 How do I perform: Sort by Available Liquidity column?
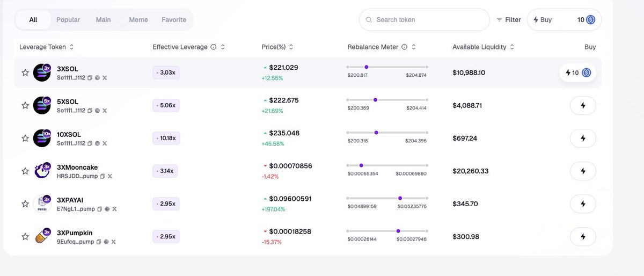pos(512,47)
